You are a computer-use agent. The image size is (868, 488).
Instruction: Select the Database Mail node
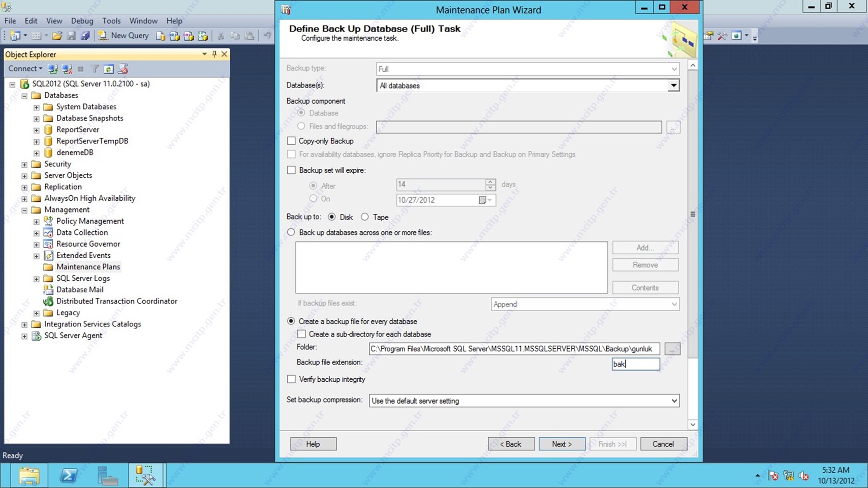coord(80,290)
